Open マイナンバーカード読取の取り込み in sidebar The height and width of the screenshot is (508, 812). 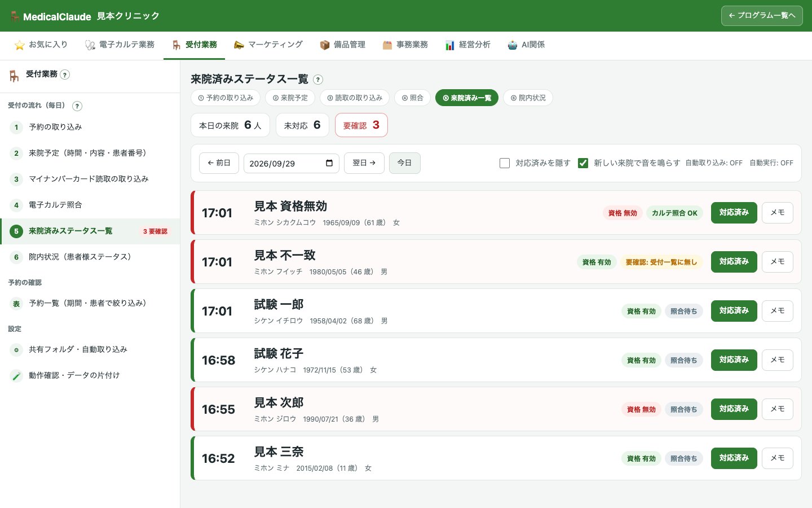pyautogui.click(x=90, y=179)
